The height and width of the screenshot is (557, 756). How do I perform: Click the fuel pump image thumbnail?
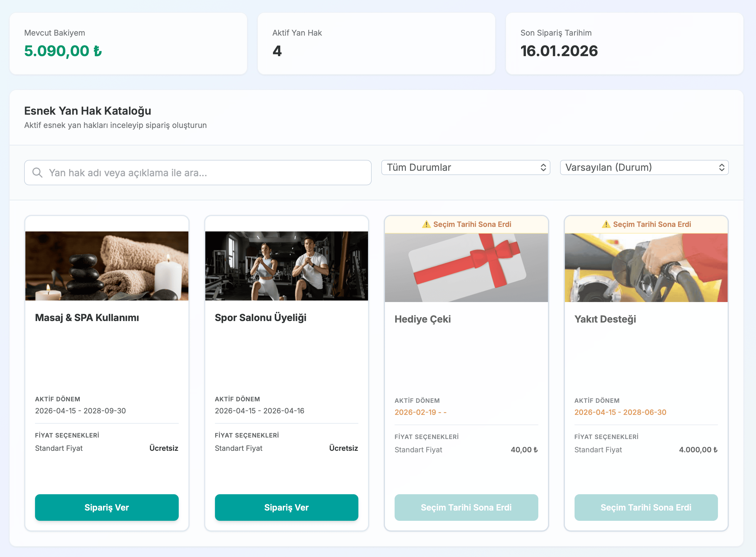646,267
